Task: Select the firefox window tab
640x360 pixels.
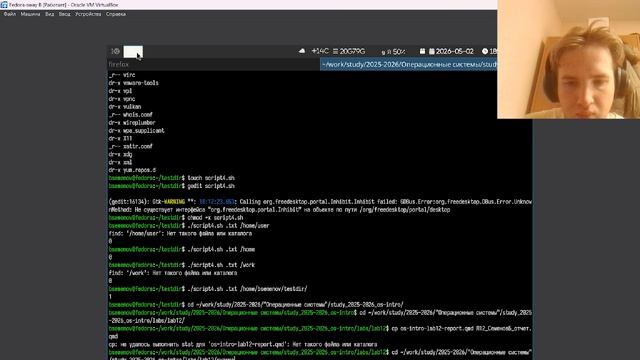Action: click(x=214, y=64)
